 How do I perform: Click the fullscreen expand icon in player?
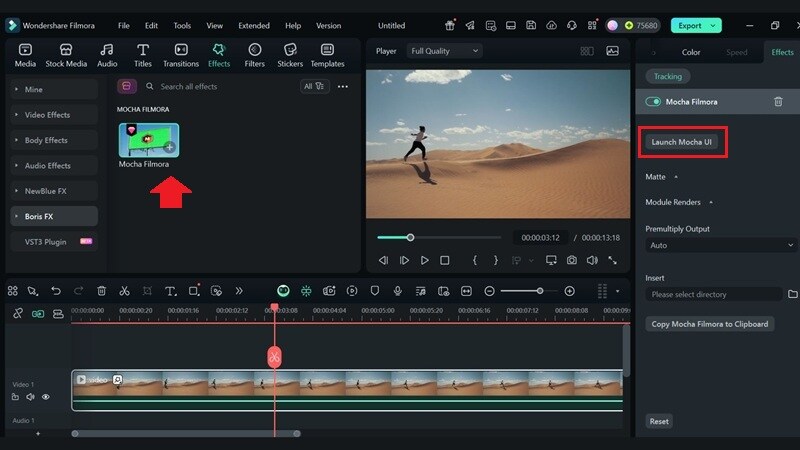(x=612, y=260)
